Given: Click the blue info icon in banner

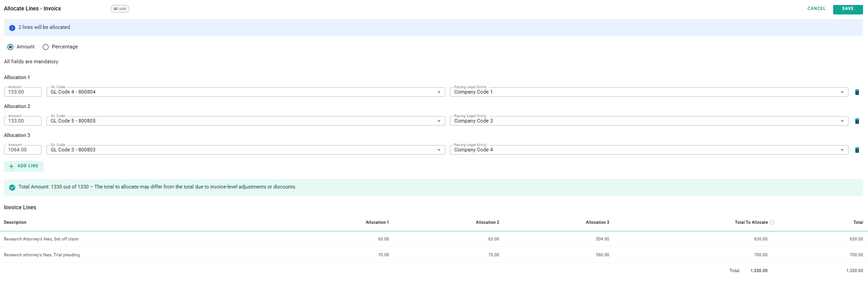Looking at the screenshot, I should click(x=12, y=28).
